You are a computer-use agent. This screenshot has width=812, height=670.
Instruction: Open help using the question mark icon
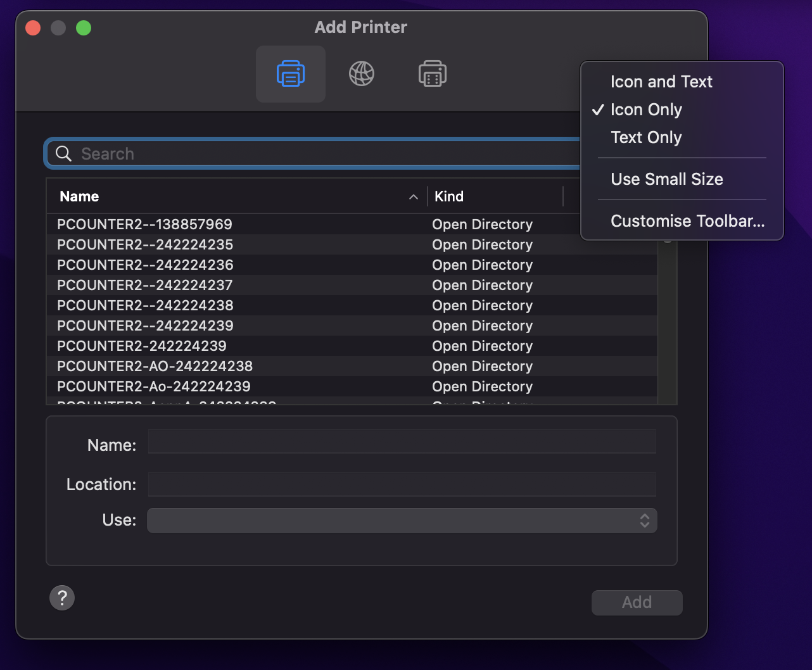tap(61, 597)
